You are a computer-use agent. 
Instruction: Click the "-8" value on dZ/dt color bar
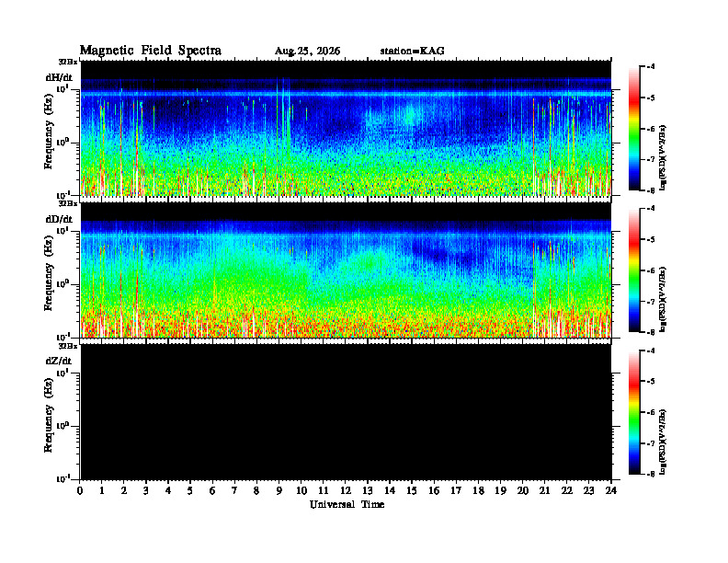(x=651, y=474)
